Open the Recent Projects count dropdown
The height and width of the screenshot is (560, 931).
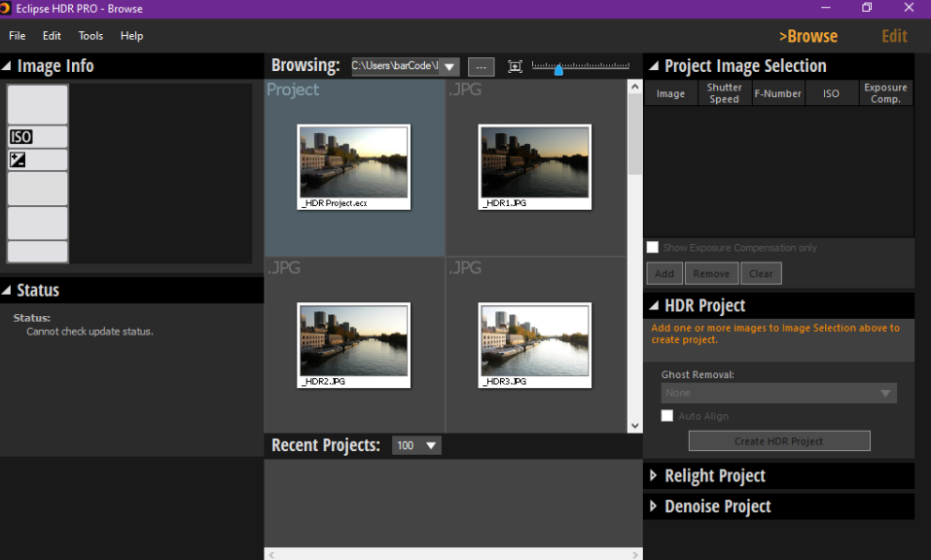[431, 445]
